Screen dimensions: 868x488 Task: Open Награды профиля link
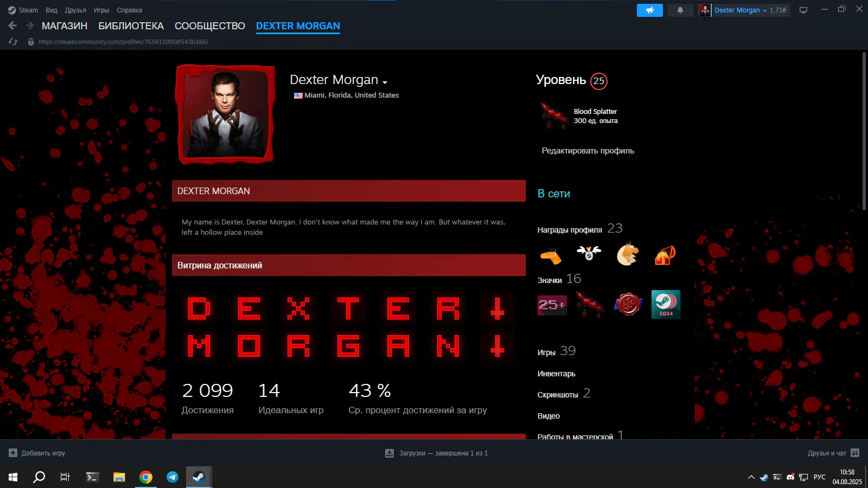[x=580, y=229]
